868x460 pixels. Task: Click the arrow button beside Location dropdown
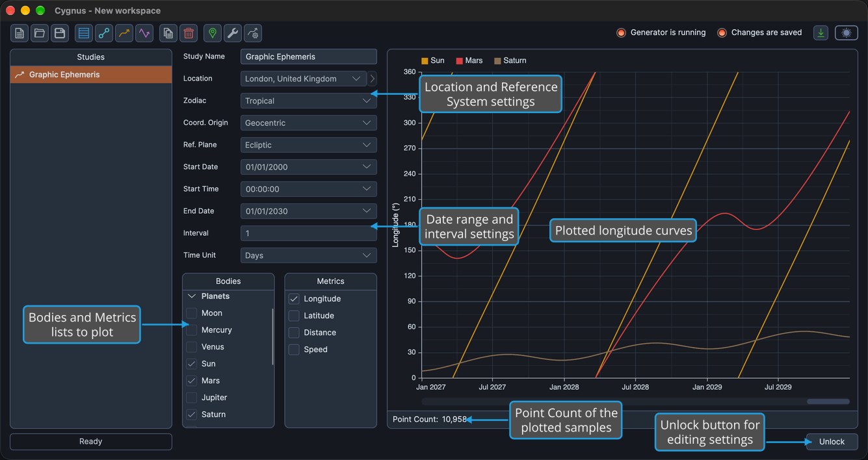point(373,79)
